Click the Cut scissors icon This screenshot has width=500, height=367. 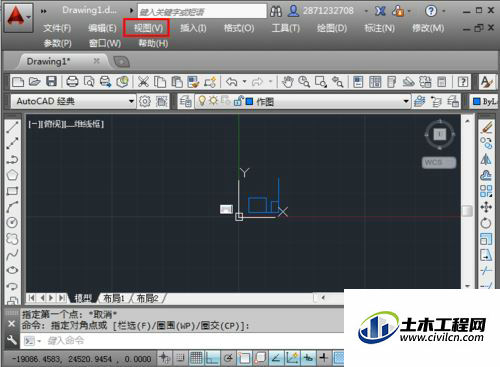point(143,82)
